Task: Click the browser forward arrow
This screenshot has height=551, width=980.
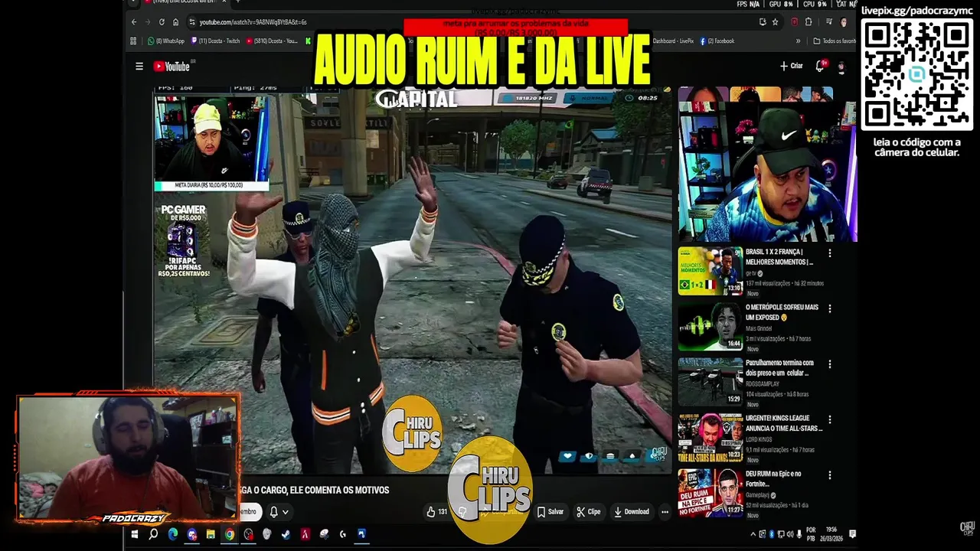Action: coord(148,22)
